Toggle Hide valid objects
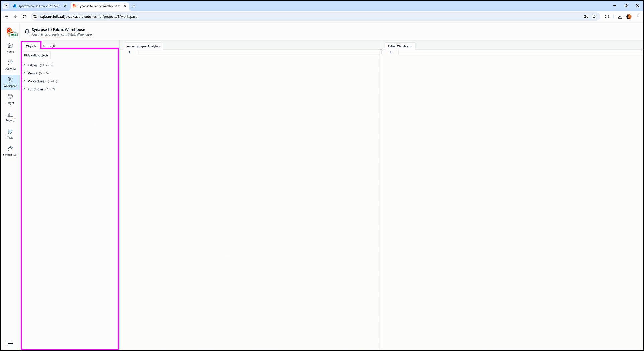The height and width of the screenshot is (351, 644). click(36, 55)
